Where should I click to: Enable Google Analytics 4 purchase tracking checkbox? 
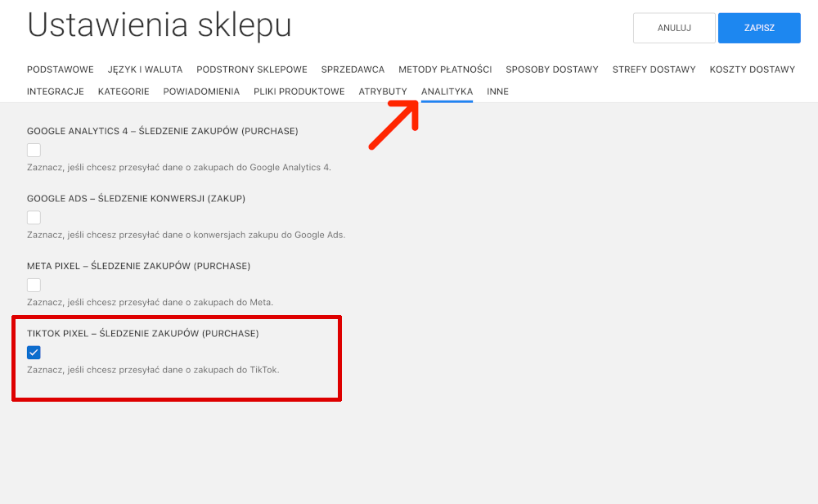(34, 151)
